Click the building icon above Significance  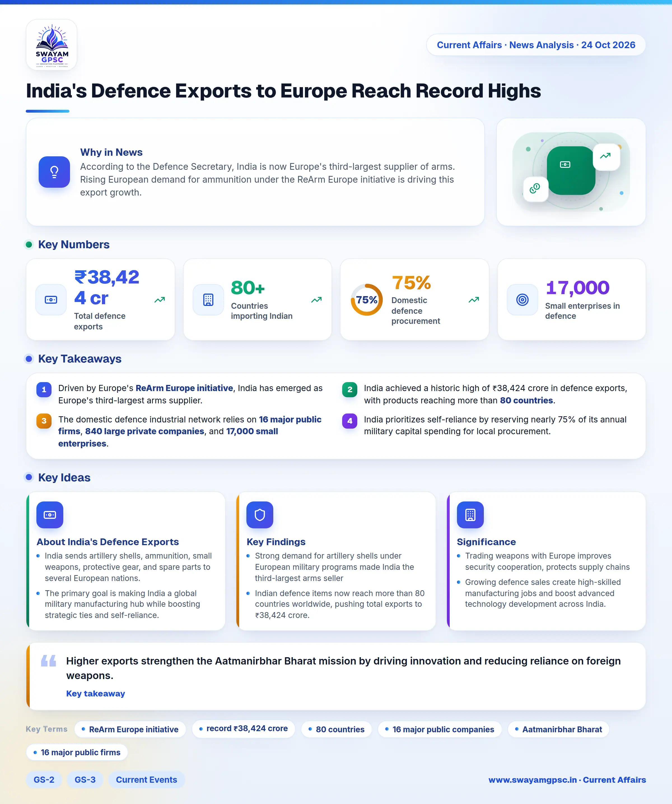click(x=470, y=515)
